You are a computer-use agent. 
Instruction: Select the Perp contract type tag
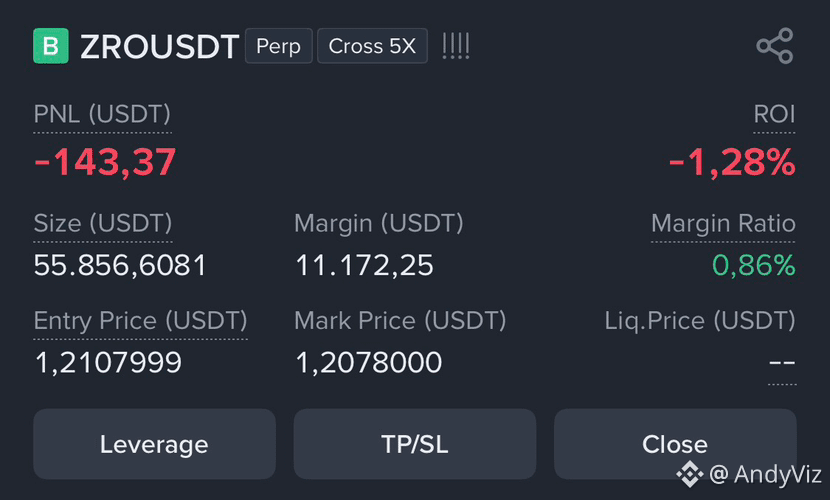(278, 46)
